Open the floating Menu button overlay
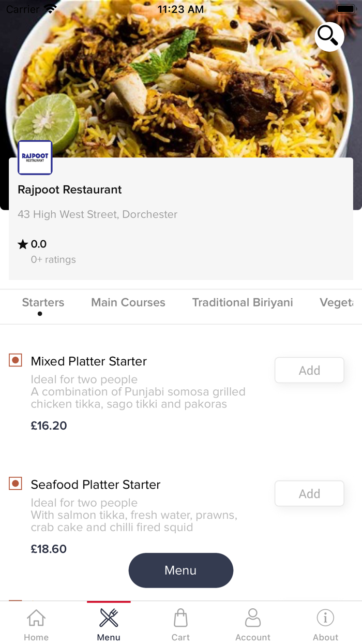The width and height of the screenshot is (362, 644). tap(180, 570)
